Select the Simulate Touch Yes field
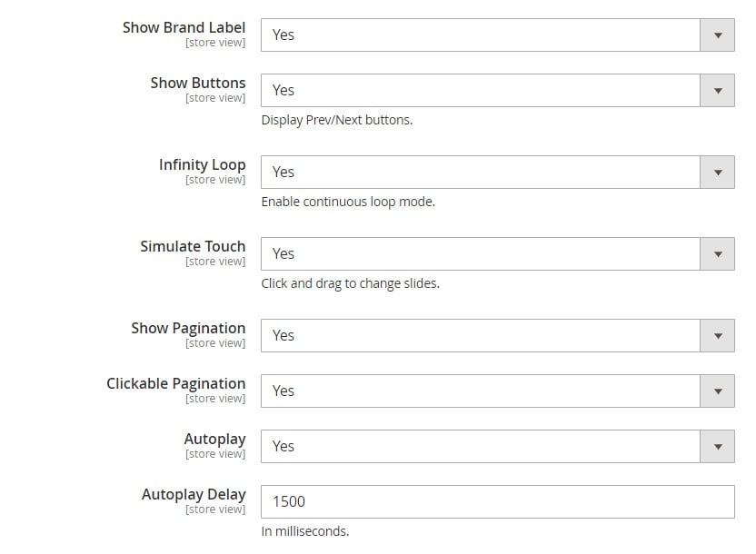Image resolution: width=756 pixels, height=554 pixels. 498,254
